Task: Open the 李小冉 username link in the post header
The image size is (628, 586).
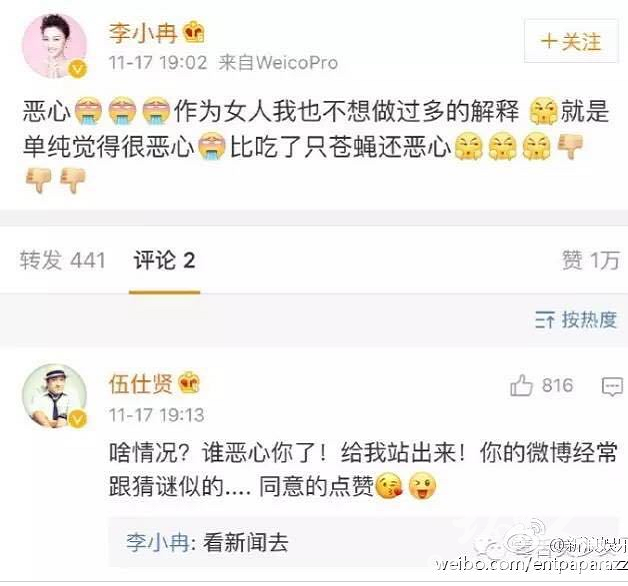Action: [x=143, y=33]
